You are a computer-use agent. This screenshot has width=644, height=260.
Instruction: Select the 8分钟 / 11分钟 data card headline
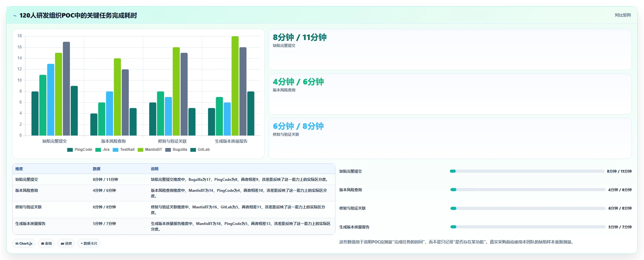click(299, 37)
